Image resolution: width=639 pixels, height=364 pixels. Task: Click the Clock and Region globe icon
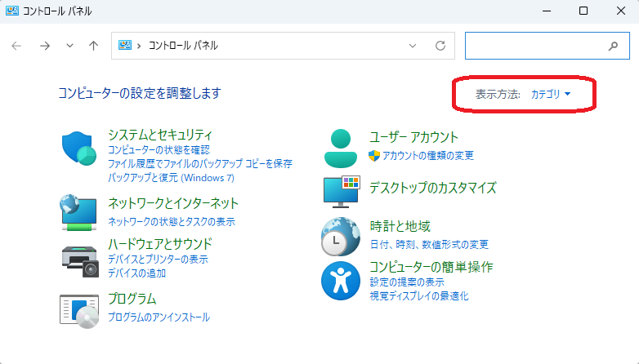341,237
